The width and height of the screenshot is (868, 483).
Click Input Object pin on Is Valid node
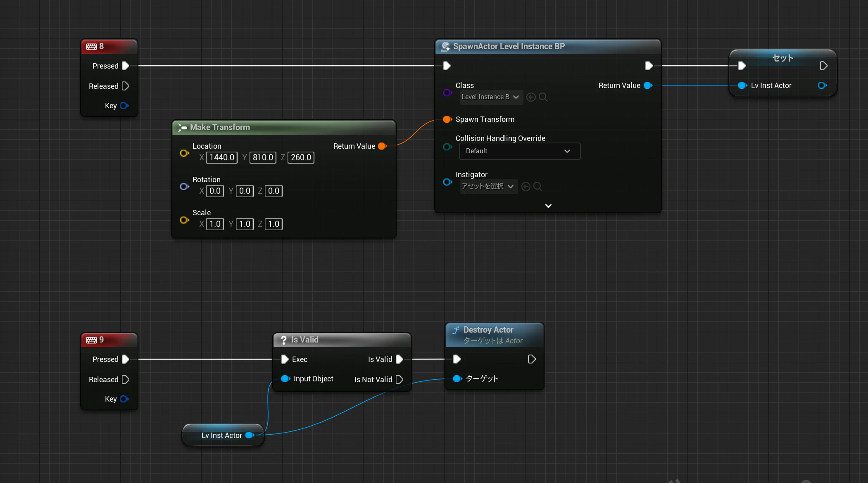tap(285, 378)
